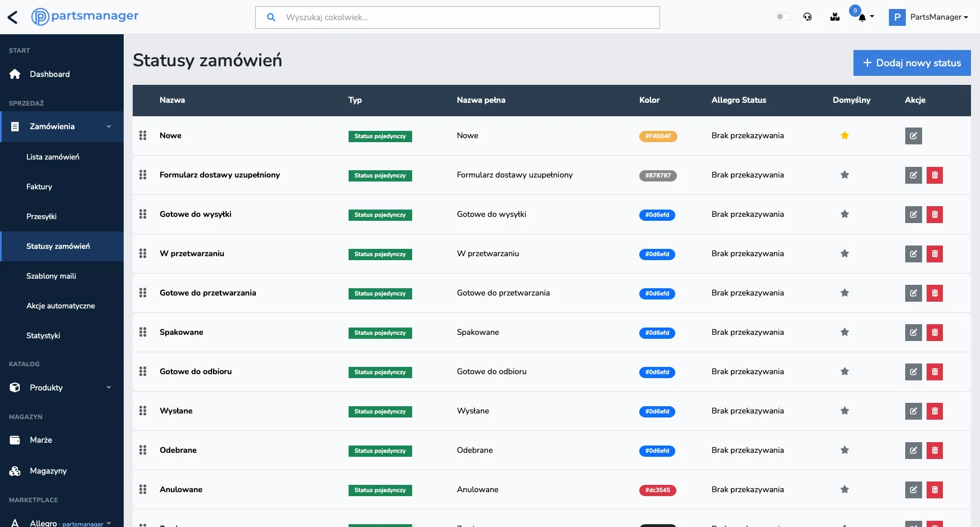The image size is (980, 527).
Task: Click the #dc3545 color badge
Action: coord(657,490)
